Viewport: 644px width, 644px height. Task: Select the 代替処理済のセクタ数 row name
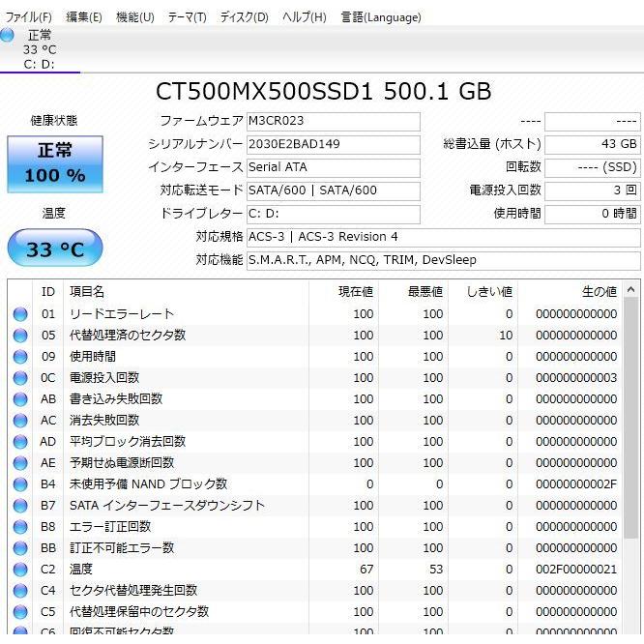click(128, 336)
